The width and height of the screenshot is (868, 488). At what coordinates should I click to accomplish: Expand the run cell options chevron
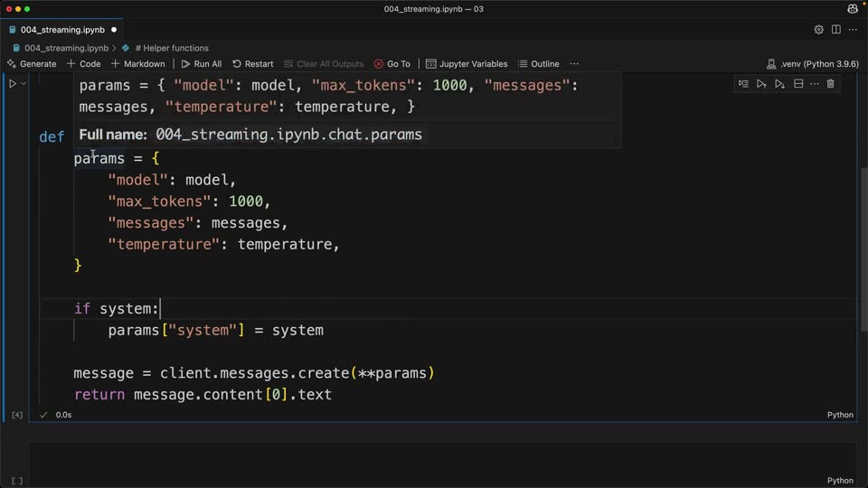pos(24,84)
